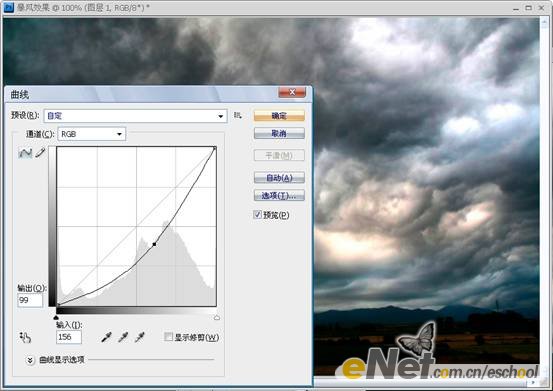Click the Photoshop icon in title bar
Image resolution: width=553 pixels, height=391 pixels.
8,7
